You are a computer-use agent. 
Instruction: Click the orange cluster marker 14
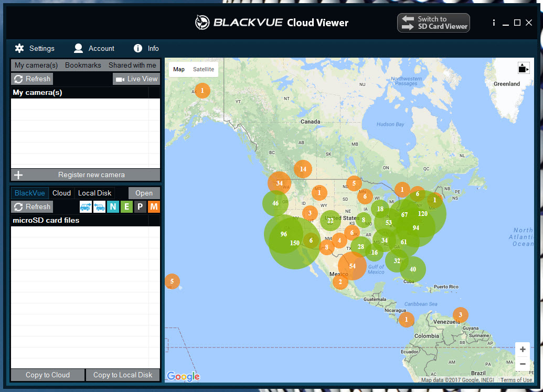303,169
